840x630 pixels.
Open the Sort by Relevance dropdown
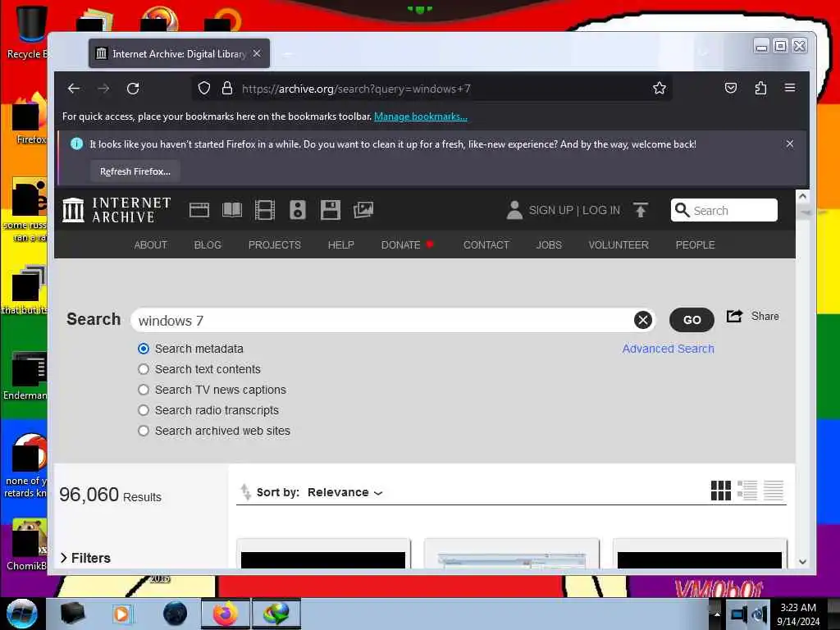pyautogui.click(x=345, y=492)
